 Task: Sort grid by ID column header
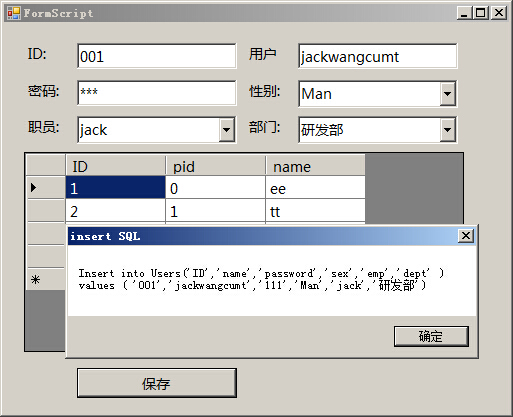(x=115, y=165)
